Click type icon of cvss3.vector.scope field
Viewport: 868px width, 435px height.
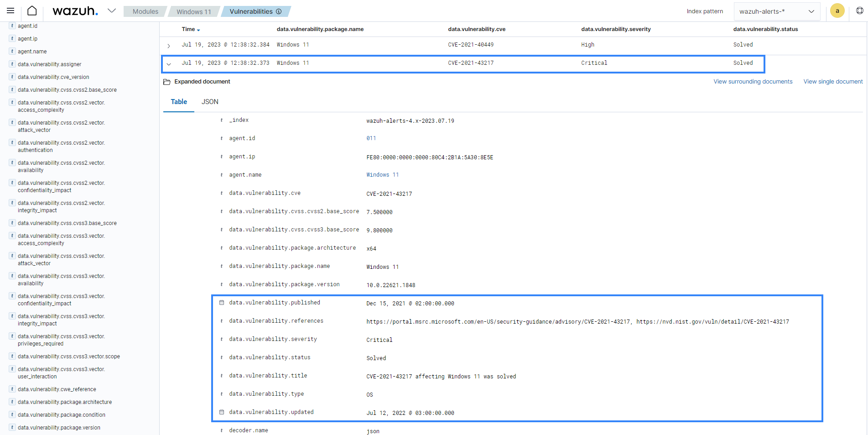click(12, 356)
